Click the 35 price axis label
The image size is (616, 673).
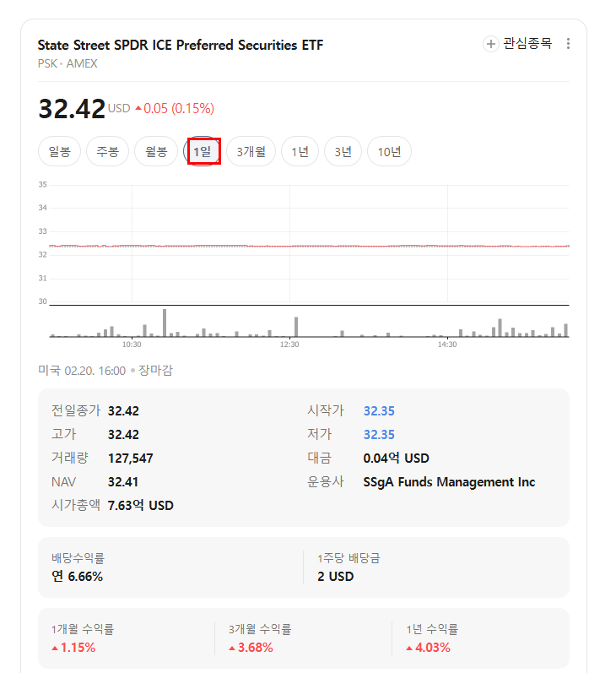click(42, 185)
